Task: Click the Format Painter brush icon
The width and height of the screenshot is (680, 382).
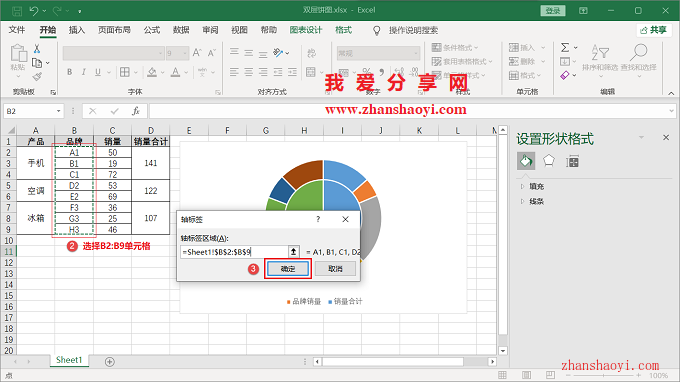Action: click(37, 77)
